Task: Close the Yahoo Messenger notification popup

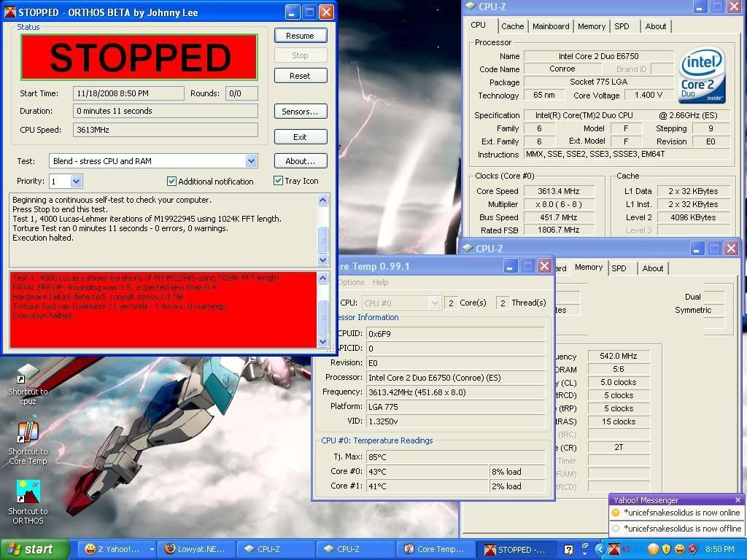Action: pyautogui.click(x=738, y=500)
